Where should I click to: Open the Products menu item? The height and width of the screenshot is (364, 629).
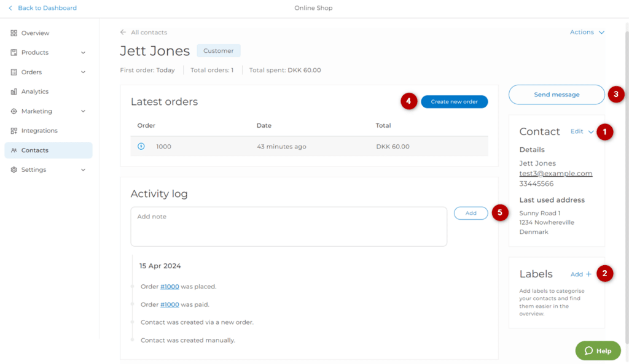(x=35, y=53)
